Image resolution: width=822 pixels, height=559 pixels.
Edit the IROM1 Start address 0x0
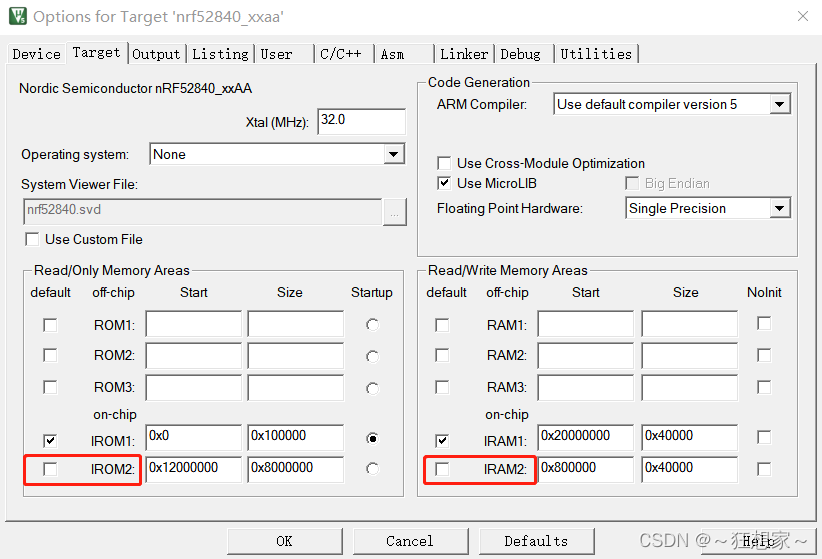[193, 437]
